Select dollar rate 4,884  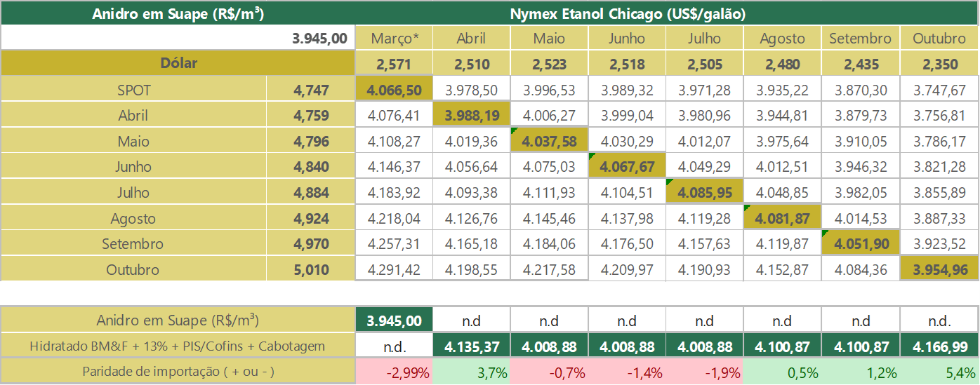pyautogui.click(x=310, y=193)
